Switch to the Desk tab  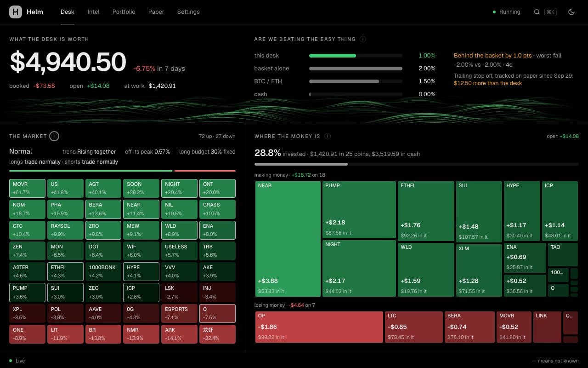tap(68, 12)
